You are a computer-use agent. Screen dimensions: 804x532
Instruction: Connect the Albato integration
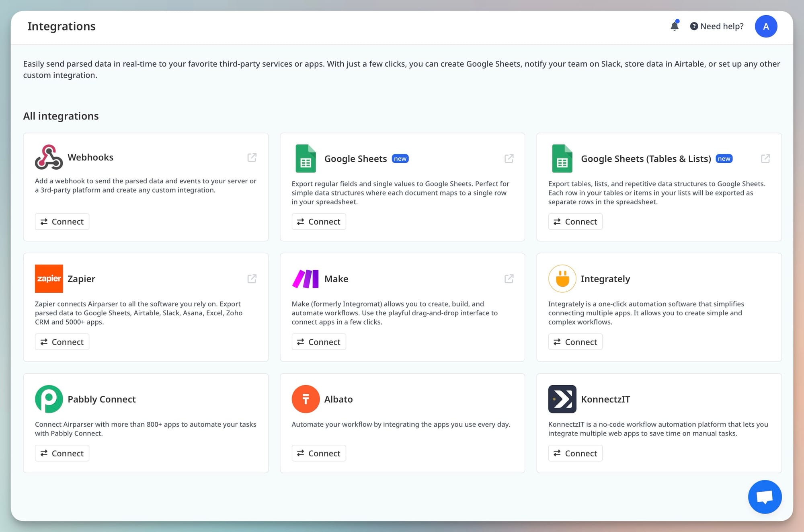tap(318, 453)
